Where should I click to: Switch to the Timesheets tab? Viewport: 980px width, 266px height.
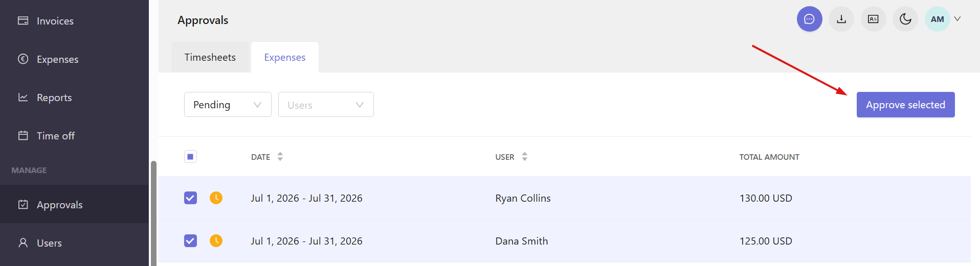(210, 57)
